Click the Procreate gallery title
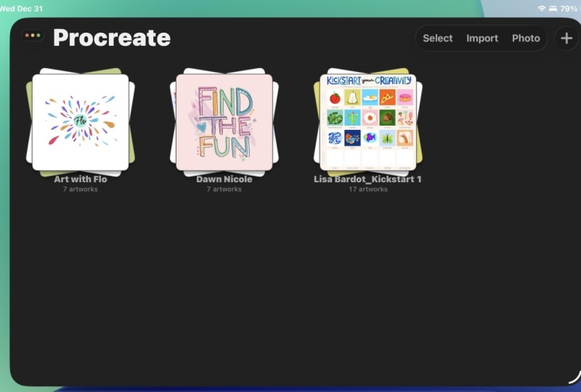The width and height of the screenshot is (581, 392). click(x=112, y=38)
